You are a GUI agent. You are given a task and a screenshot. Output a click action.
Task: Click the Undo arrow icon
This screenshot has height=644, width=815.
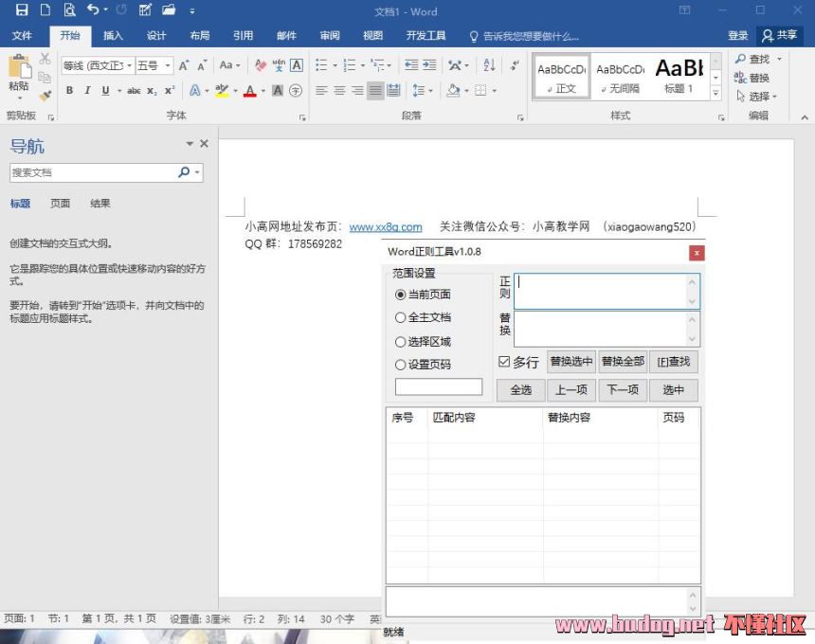tap(93, 10)
